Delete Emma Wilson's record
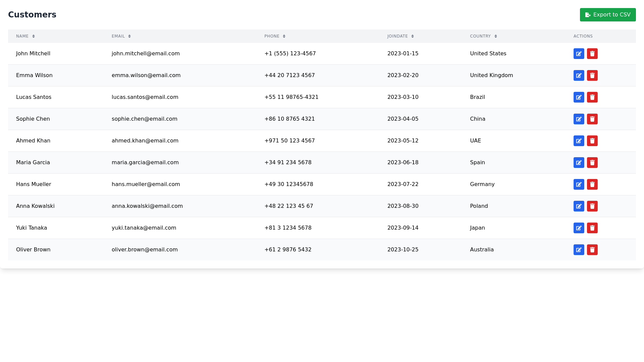Screen dimensions: 644x362 click(x=592, y=75)
